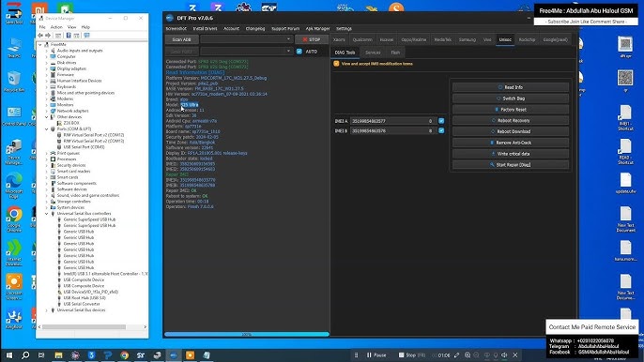Pause the screen recording

[x=376, y=355]
